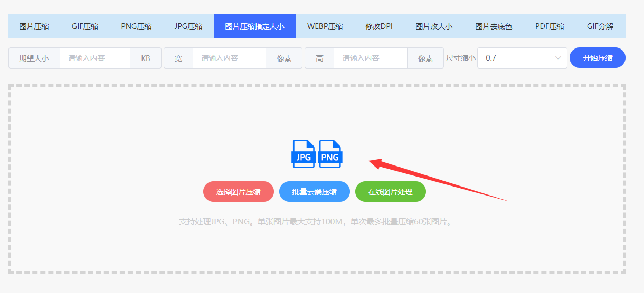Switch to the GIF压缩 tab
This screenshot has height=293, width=644.
point(85,26)
